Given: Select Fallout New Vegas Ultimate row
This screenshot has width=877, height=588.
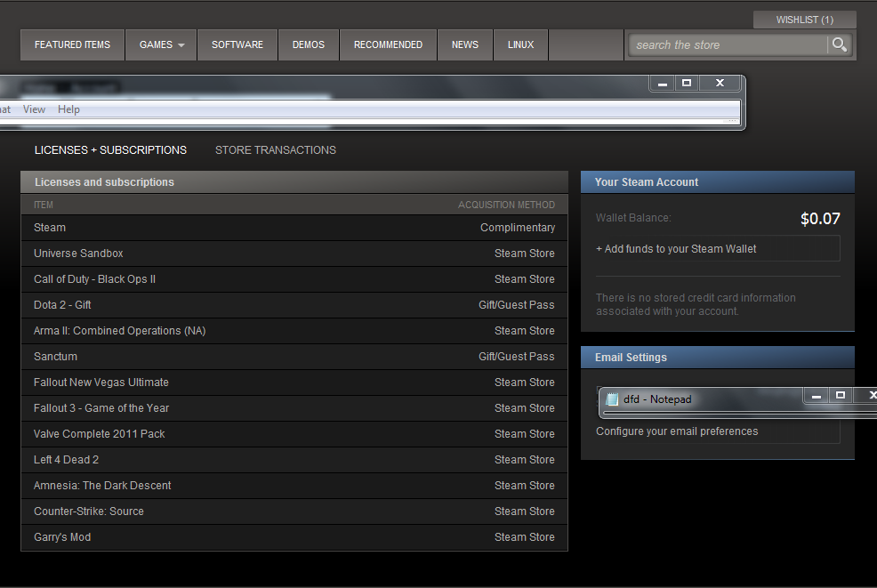Looking at the screenshot, I should (294, 383).
